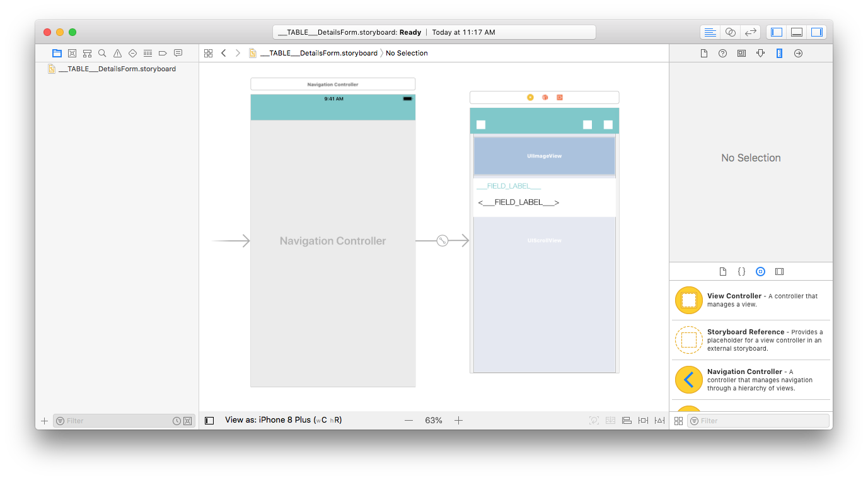868x480 pixels.
Task: Open the Issue navigator warning icon
Action: point(117,53)
